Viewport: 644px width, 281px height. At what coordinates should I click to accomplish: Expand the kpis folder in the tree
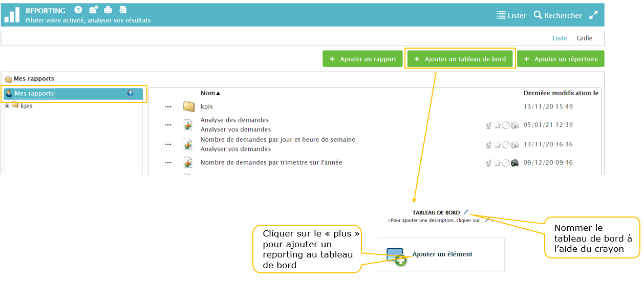[x=7, y=106]
